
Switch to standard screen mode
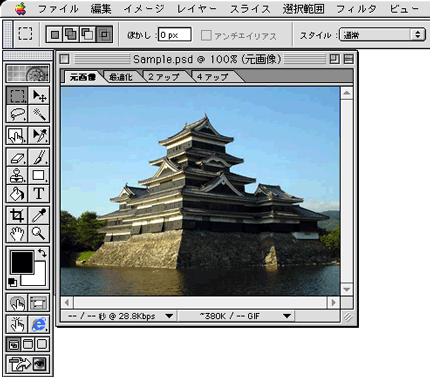(x=14, y=344)
